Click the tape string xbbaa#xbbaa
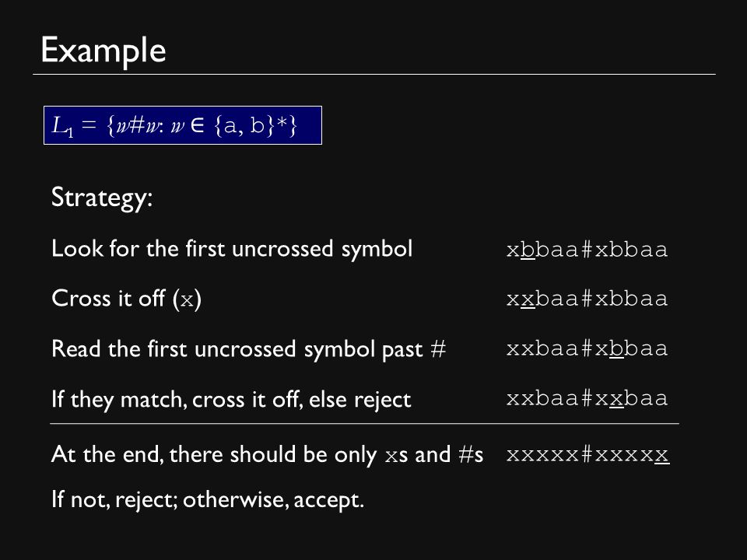The height and width of the screenshot is (560, 747). tap(587, 250)
